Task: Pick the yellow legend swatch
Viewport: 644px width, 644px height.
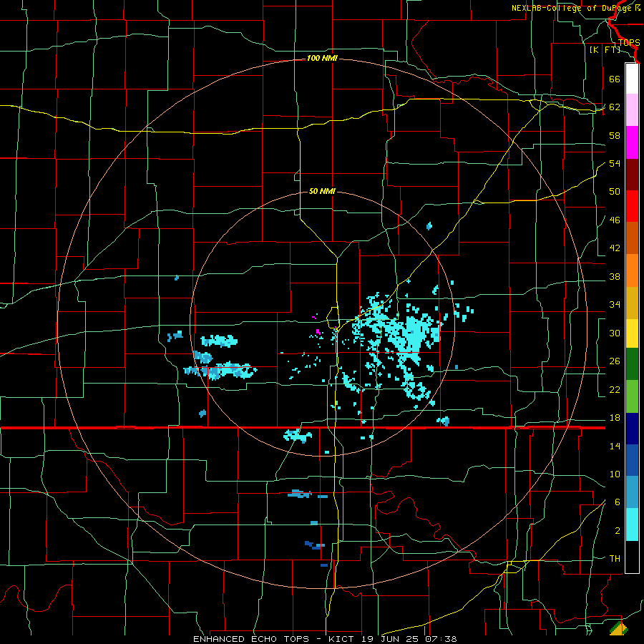Action: coord(632,333)
